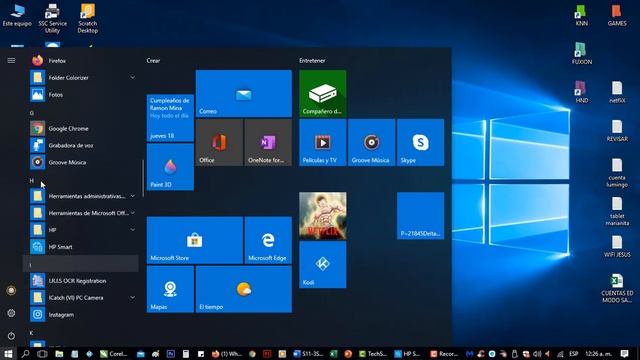Switch to Firefox (1) Wh... taskbar window
Screen dimensions: 640x360
pyautogui.click(x=227, y=353)
